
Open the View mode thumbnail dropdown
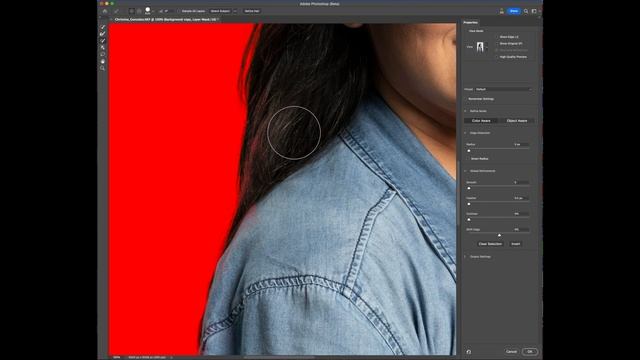tap(482, 47)
